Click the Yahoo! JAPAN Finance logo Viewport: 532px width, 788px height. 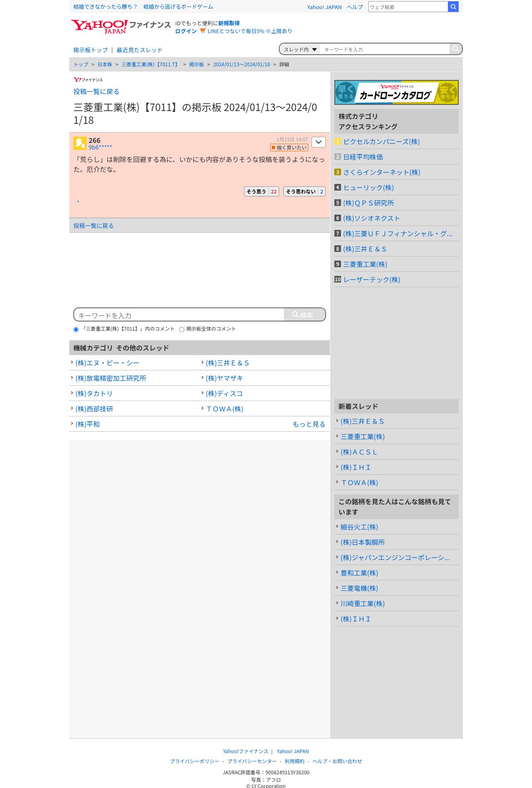coord(121,27)
